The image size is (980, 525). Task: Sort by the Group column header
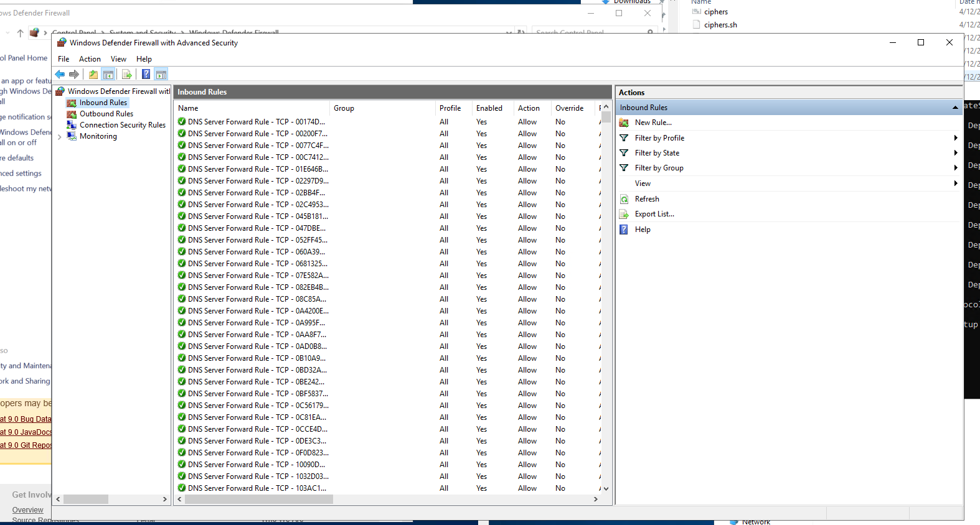(x=383, y=108)
